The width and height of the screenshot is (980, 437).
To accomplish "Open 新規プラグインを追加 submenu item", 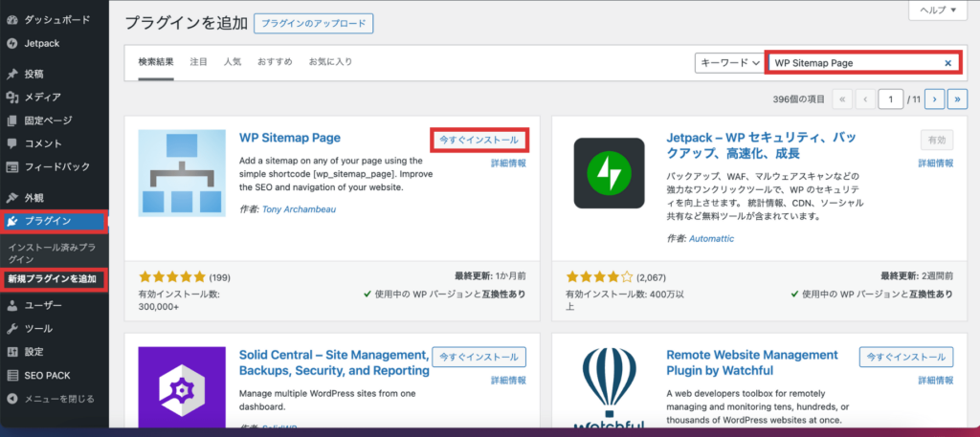I will click(x=52, y=279).
